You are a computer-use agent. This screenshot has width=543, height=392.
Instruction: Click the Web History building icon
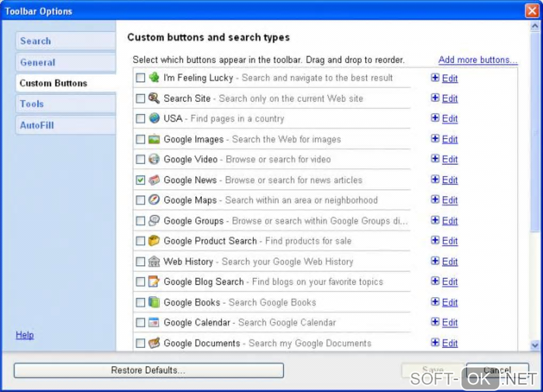click(x=154, y=262)
